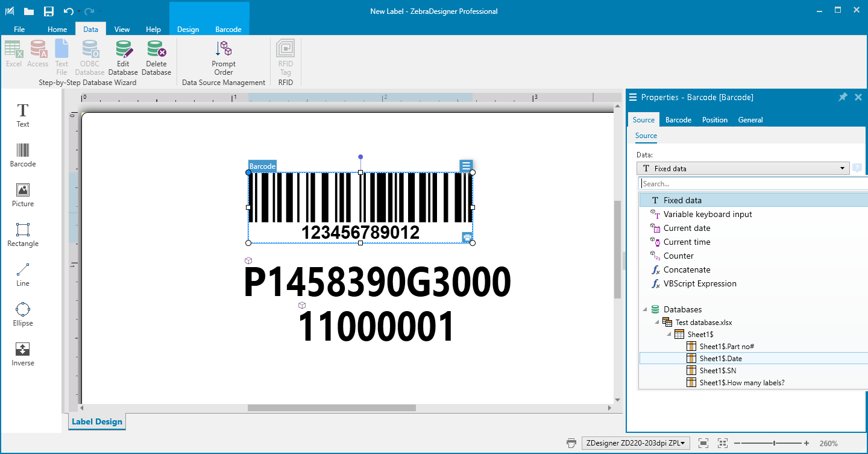
Task: Click the data source search field
Action: point(753,184)
